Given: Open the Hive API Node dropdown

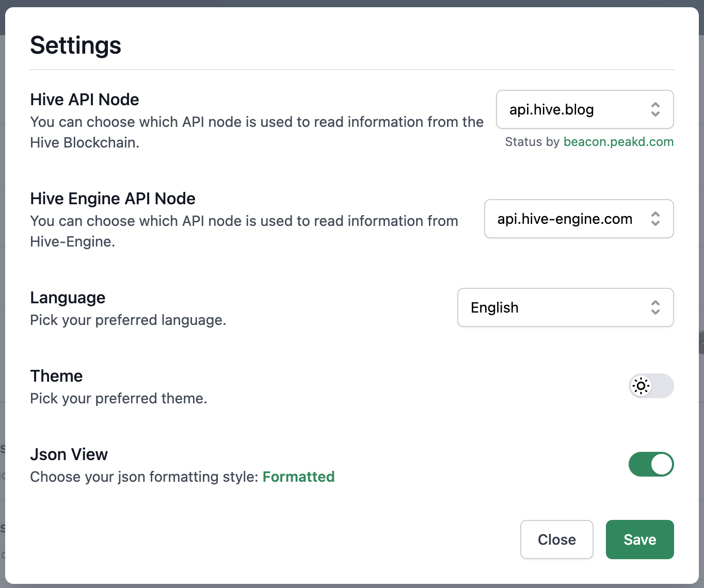Looking at the screenshot, I should [585, 109].
